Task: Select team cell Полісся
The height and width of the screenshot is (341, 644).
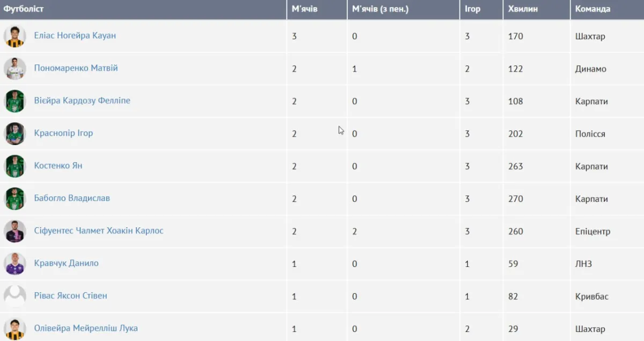Action: pyautogui.click(x=590, y=134)
